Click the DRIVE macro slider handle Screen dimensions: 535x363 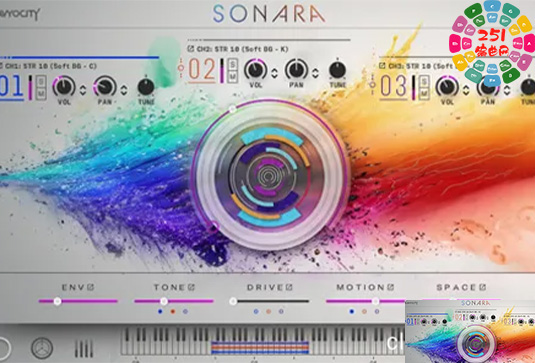tap(233, 301)
